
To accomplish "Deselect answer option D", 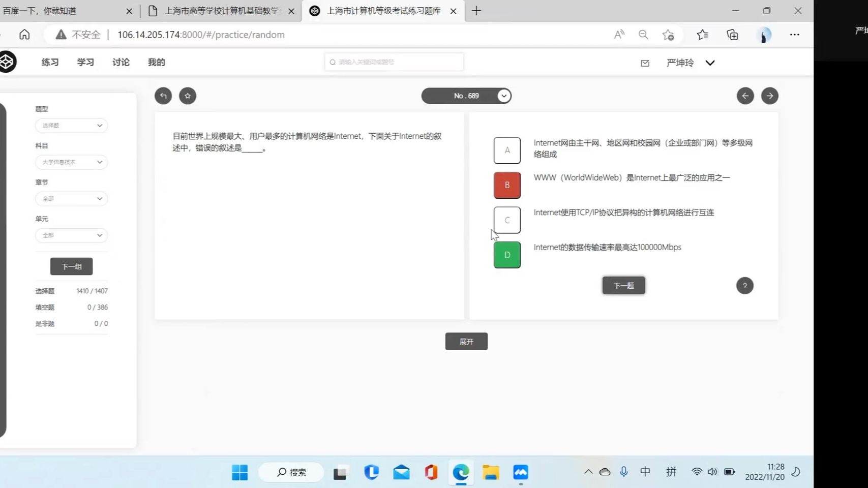I will pyautogui.click(x=507, y=254).
